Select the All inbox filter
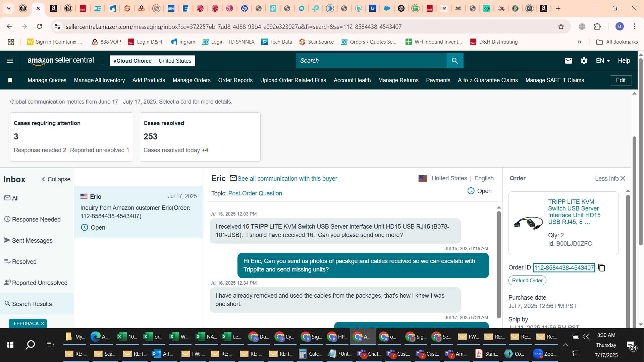This screenshot has width=644, height=362. tap(37, 198)
